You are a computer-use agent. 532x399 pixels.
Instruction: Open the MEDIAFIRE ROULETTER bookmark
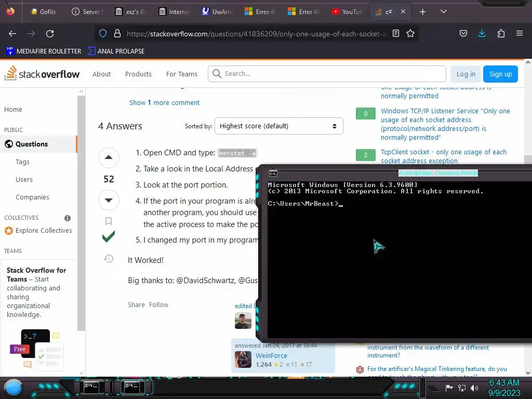click(x=44, y=51)
